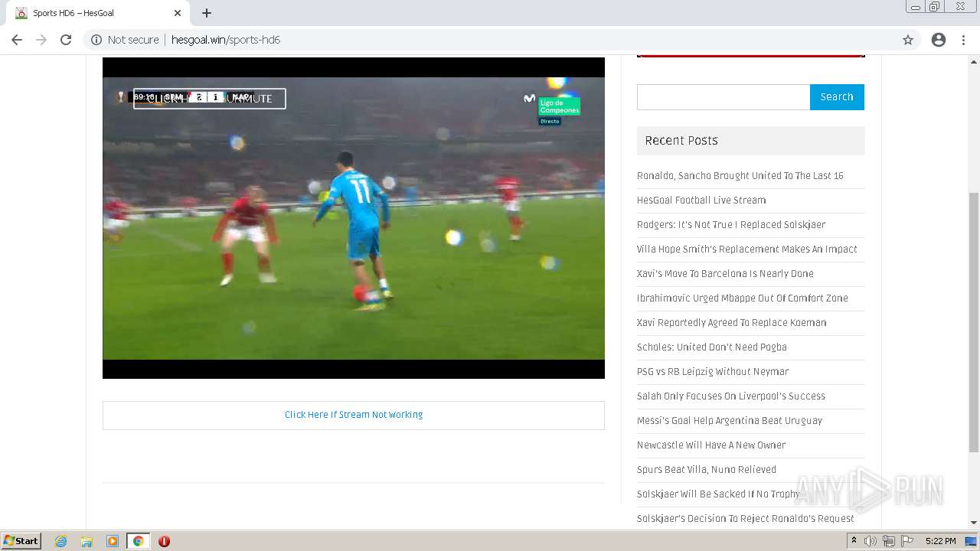Open Messi's Goal Help Argentina Beat Uruguay
Screen dimensions: 980x551
pos(730,421)
